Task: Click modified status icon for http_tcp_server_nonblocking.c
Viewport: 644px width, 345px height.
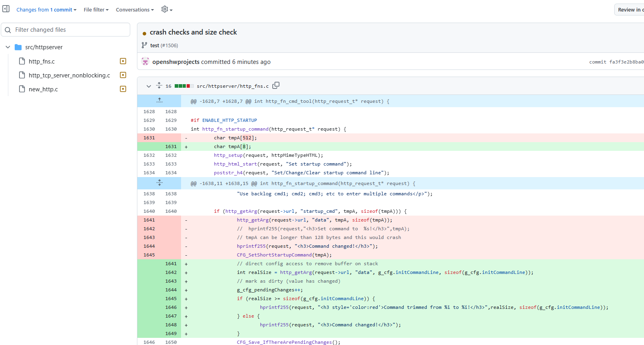Action: 123,75
